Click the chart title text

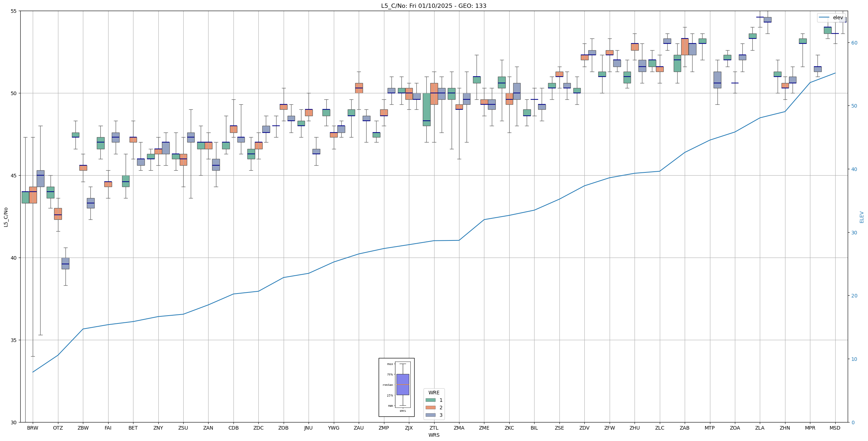pyautogui.click(x=433, y=6)
